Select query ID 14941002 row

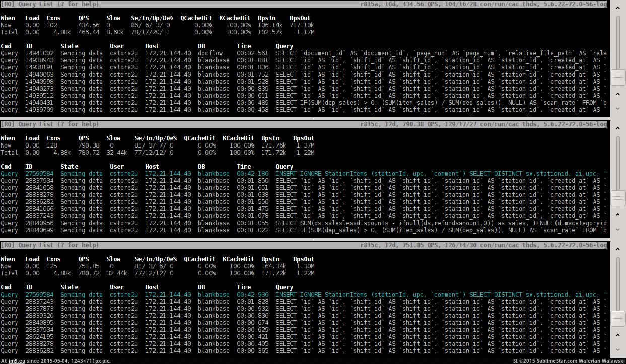pyautogui.click(x=304, y=53)
